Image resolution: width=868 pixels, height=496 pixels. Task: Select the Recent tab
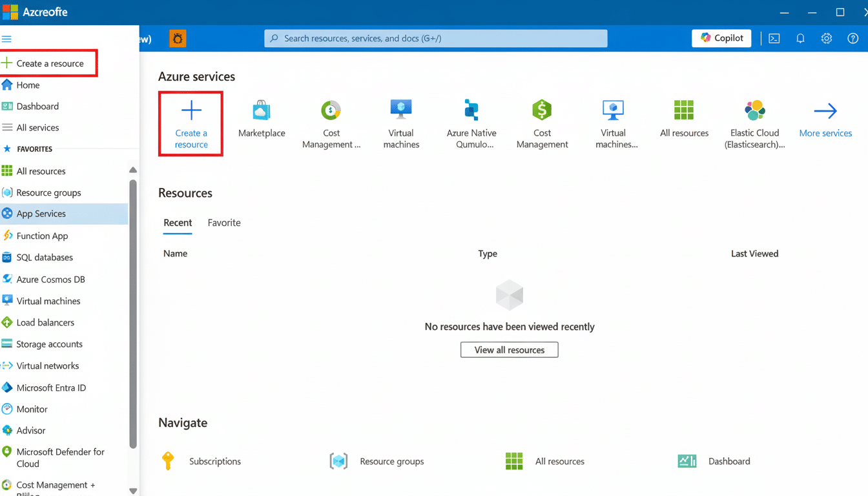click(178, 222)
